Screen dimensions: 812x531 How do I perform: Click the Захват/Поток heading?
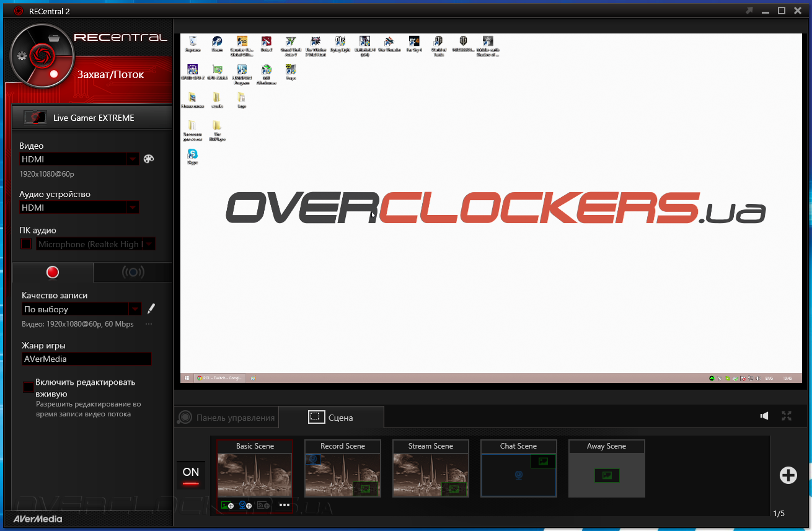110,74
